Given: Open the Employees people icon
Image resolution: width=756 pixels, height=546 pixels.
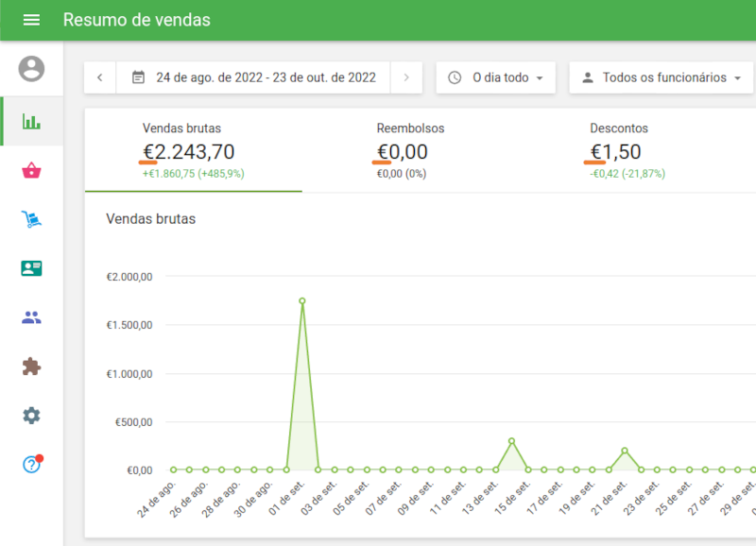Looking at the screenshot, I should pyautogui.click(x=31, y=317).
